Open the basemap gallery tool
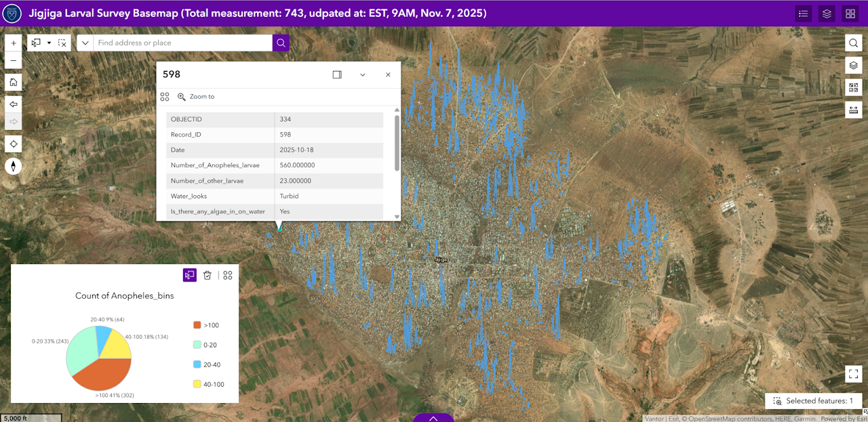This screenshot has width=868, height=422. pyautogui.click(x=854, y=87)
